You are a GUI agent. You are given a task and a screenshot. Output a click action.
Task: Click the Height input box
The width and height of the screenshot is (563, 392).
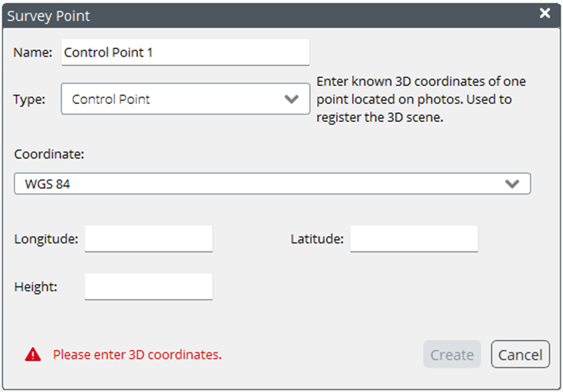148,287
